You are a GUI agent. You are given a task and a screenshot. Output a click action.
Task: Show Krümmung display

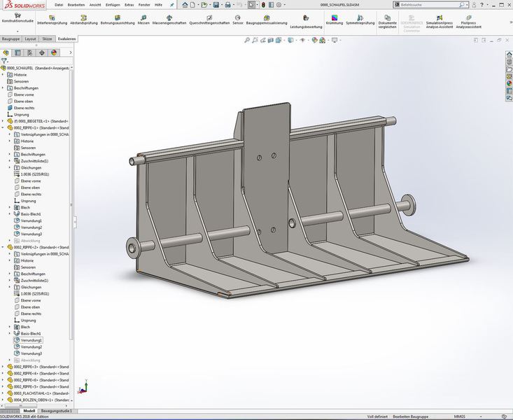[x=335, y=20]
